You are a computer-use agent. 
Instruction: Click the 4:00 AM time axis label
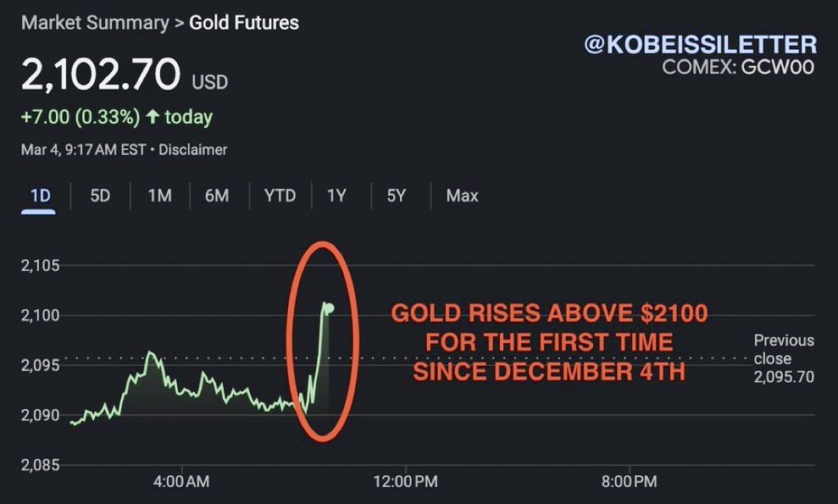[x=182, y=481]
